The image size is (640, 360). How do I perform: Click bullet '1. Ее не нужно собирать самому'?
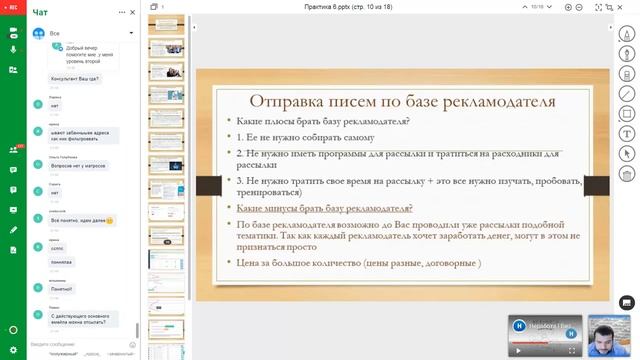(305, 138)
